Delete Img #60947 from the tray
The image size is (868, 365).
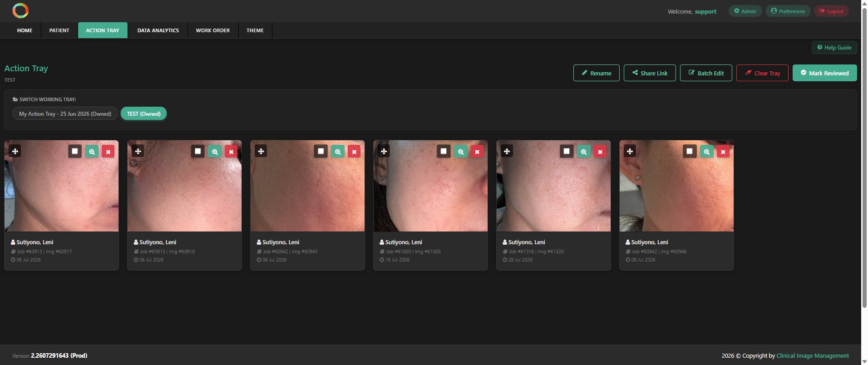tap(354, 152)
